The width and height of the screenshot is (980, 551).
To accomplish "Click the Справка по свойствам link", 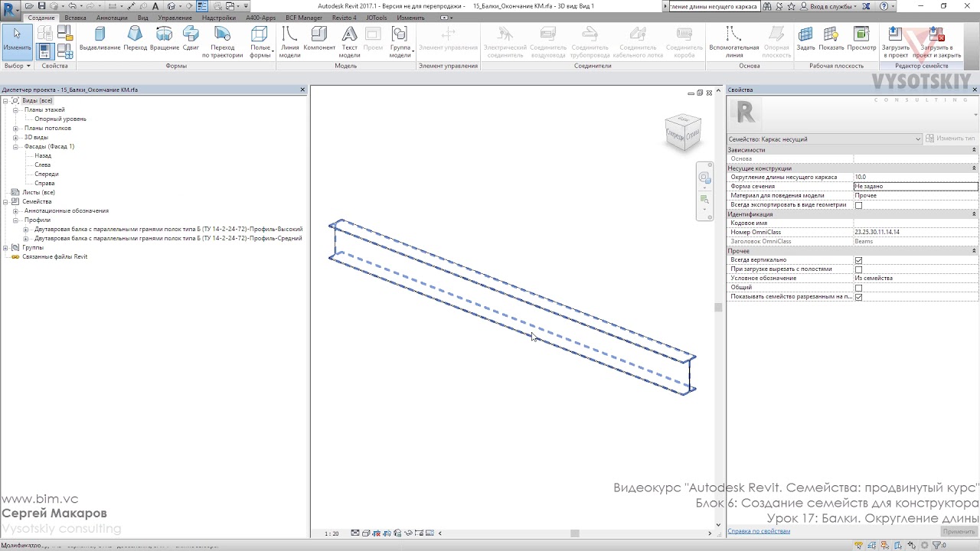I will (758, 531).
